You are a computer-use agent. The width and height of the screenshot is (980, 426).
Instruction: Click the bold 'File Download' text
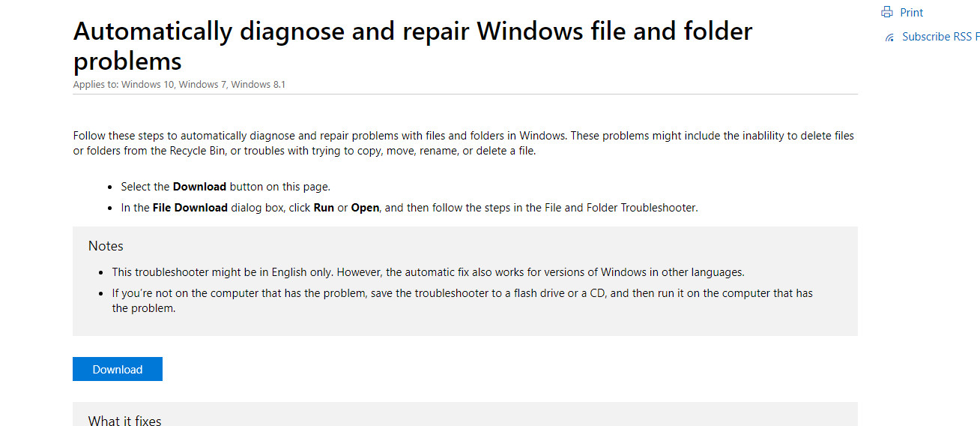190,208
